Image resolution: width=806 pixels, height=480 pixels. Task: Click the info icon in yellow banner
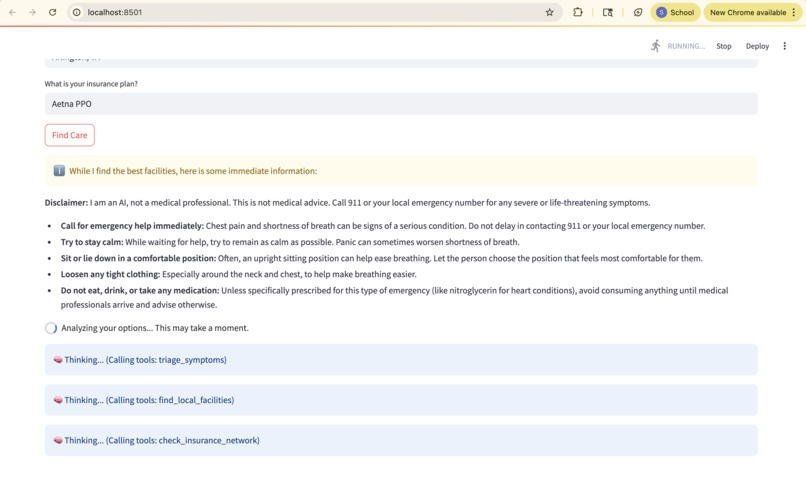click(x=59, y=171)
